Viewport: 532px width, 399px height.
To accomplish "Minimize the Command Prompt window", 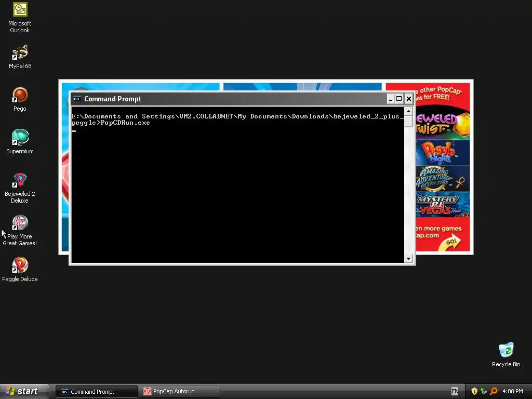I will (x=391, y=99).
